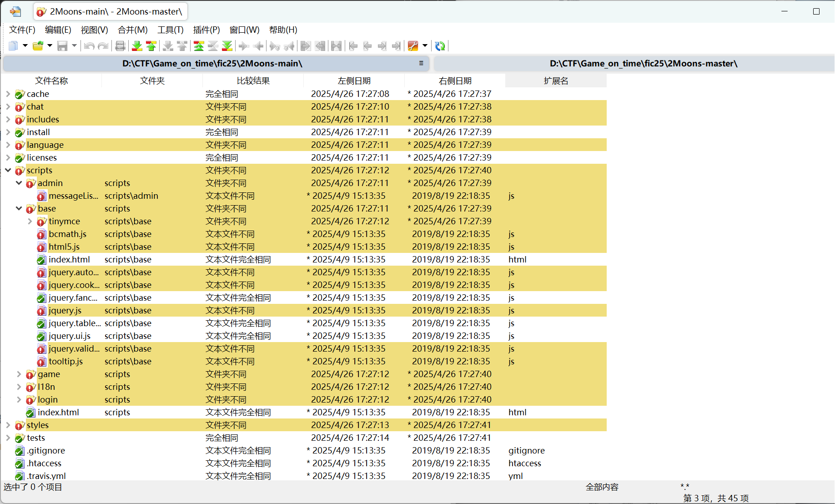
Task: Click the Redo arrow icon
Action: (x=103, y=46)
